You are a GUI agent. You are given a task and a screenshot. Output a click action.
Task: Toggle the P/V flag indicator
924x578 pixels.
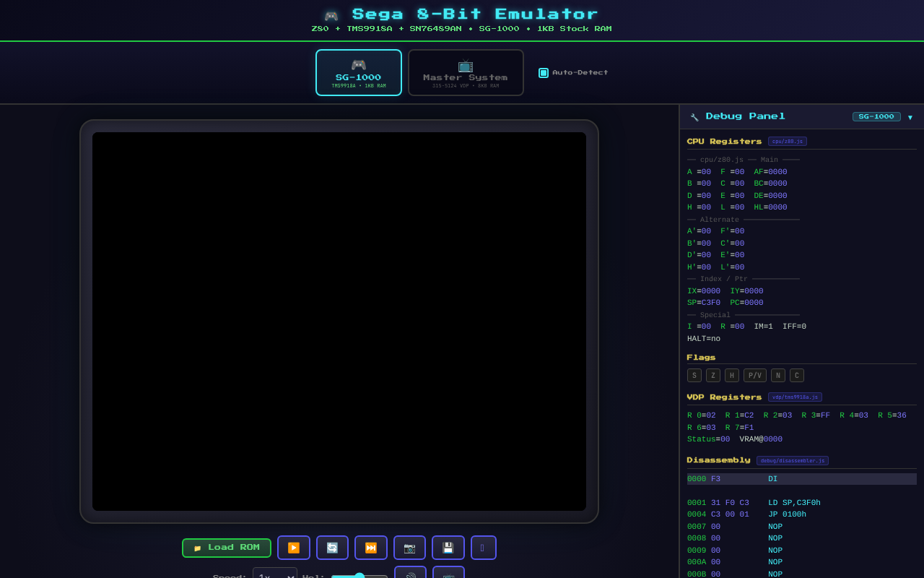(755, 376)
